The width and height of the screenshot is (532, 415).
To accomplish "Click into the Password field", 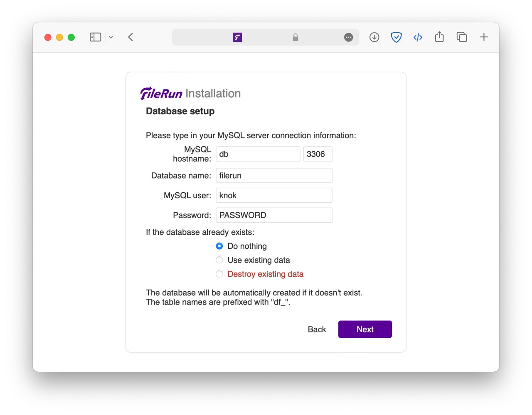I will 274,215.
